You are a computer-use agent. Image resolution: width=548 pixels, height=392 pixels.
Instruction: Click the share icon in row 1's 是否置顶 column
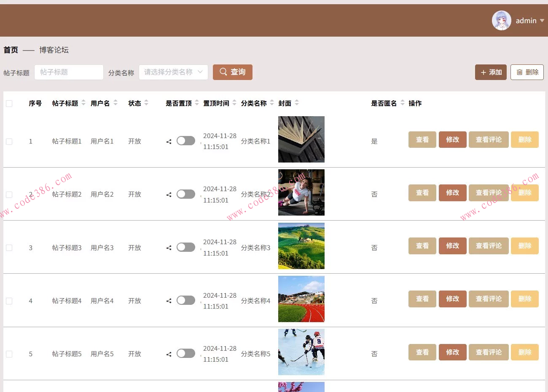coord(168,141)
